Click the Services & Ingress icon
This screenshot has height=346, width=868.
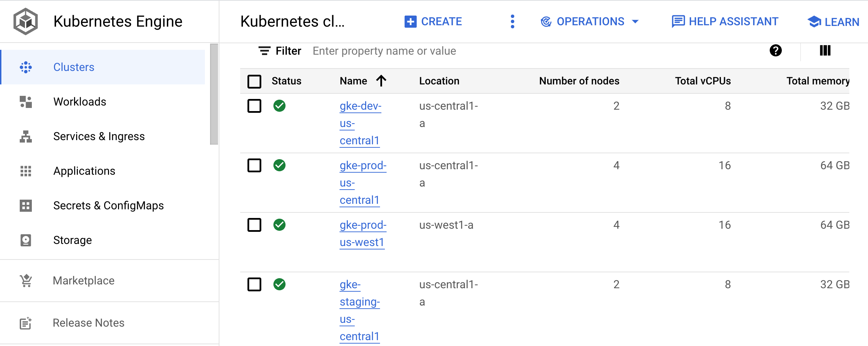(25, 136)
